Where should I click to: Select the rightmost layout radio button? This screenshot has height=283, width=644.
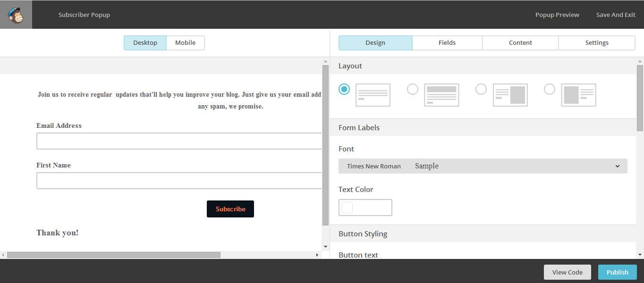[550, 89]
